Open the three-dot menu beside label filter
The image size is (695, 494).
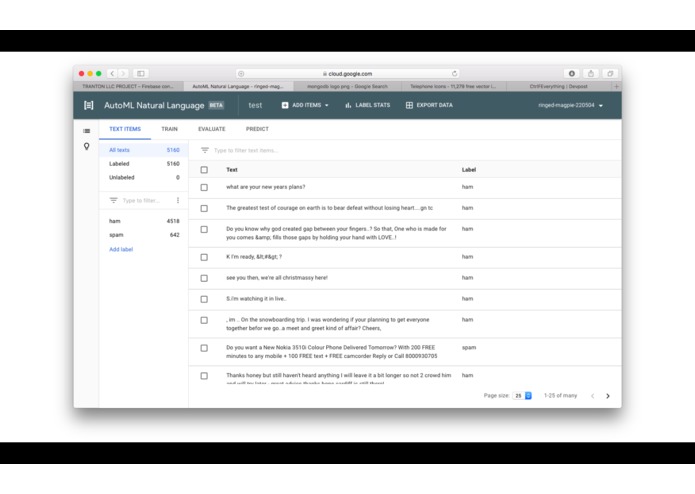click(178, 200)
